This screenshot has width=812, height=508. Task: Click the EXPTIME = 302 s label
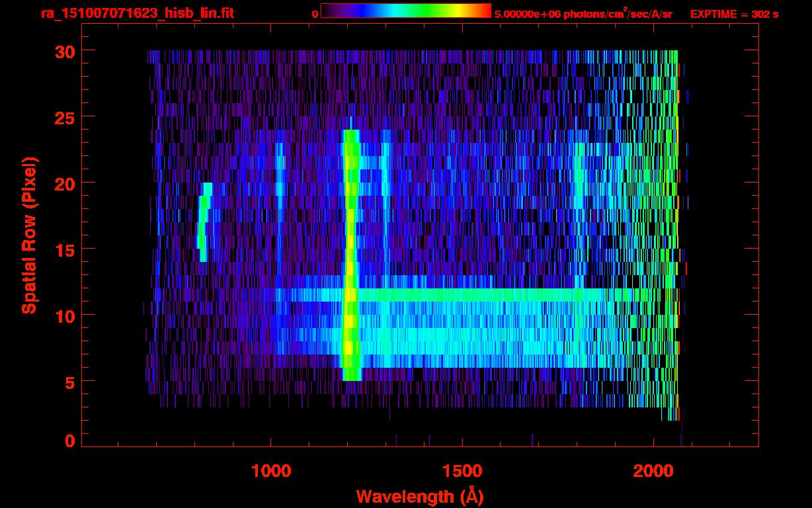point(734,14)
